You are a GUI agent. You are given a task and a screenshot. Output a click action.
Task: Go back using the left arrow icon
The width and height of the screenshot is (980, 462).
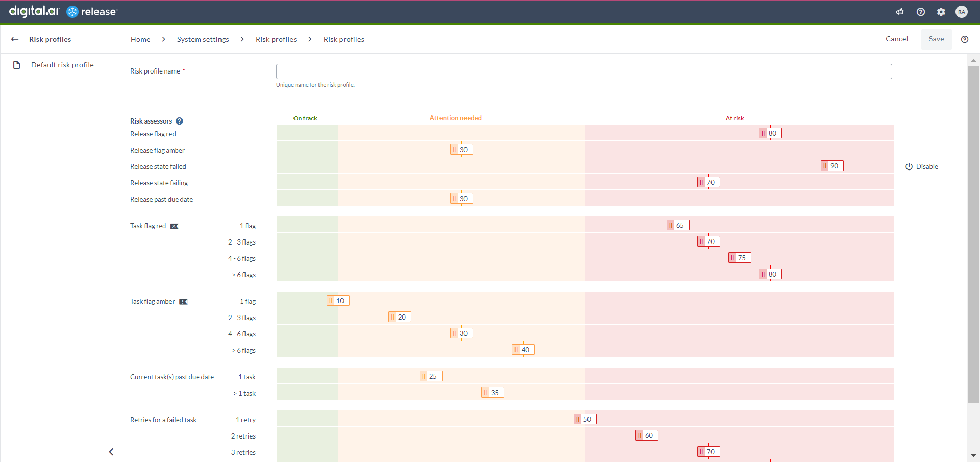click(x=15, y=39)
